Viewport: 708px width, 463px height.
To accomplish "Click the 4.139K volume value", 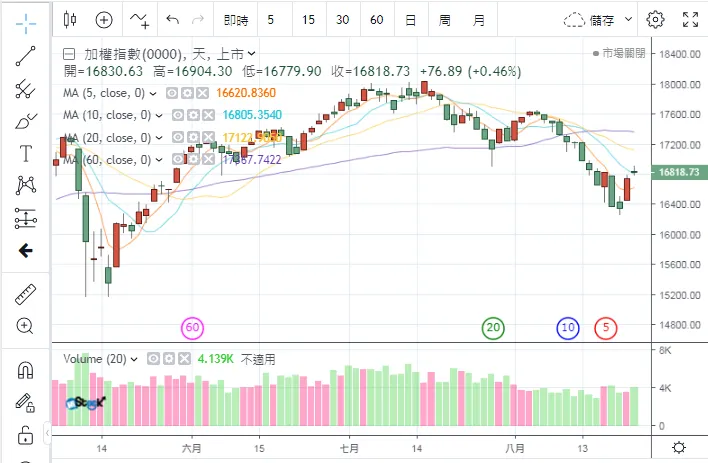I will (216, 359).
